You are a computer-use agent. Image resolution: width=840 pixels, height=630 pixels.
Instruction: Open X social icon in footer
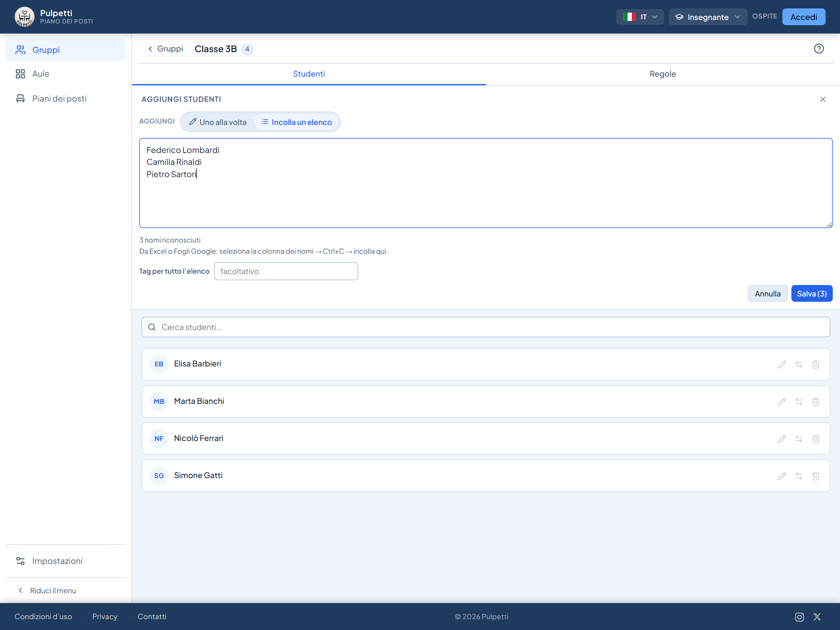tap(817, 617)
